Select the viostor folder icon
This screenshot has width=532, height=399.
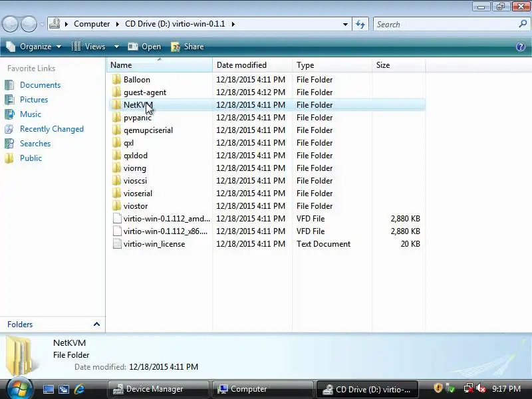click(116, 206)
